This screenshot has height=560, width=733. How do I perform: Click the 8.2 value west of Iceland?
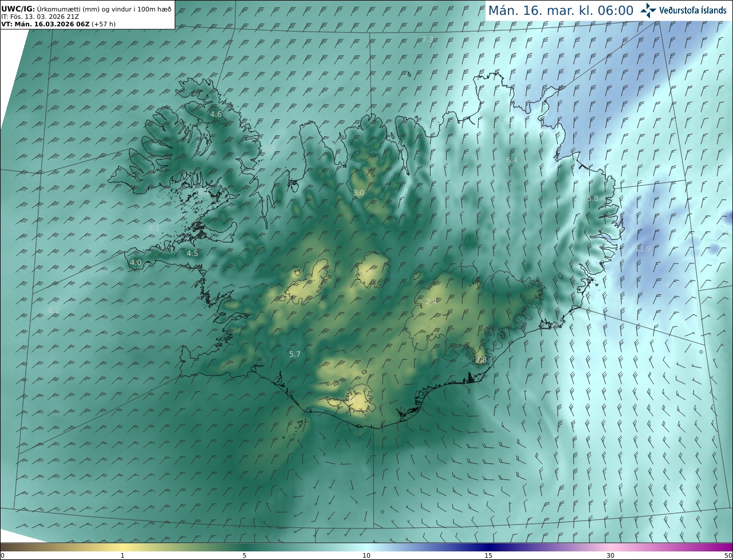(54, 310)
